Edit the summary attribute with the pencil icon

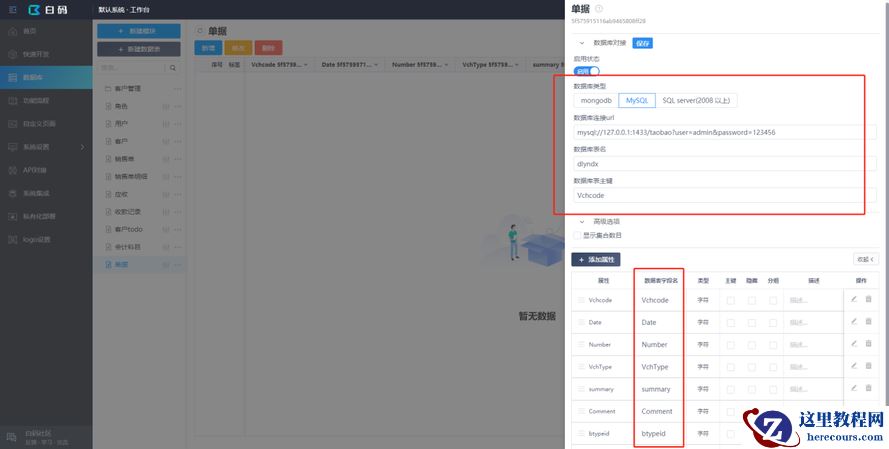pyautogui.click(x=854, y=388)
